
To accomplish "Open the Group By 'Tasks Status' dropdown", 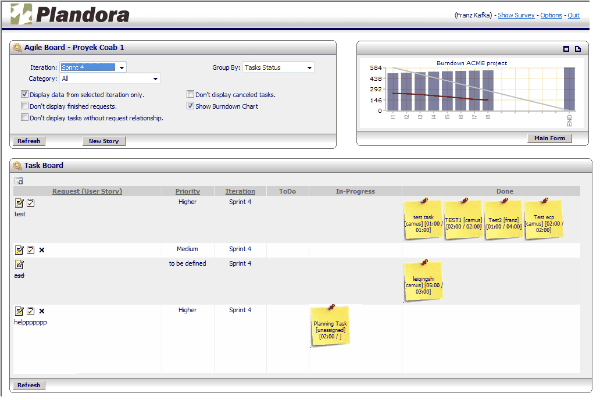I will 278,68.
